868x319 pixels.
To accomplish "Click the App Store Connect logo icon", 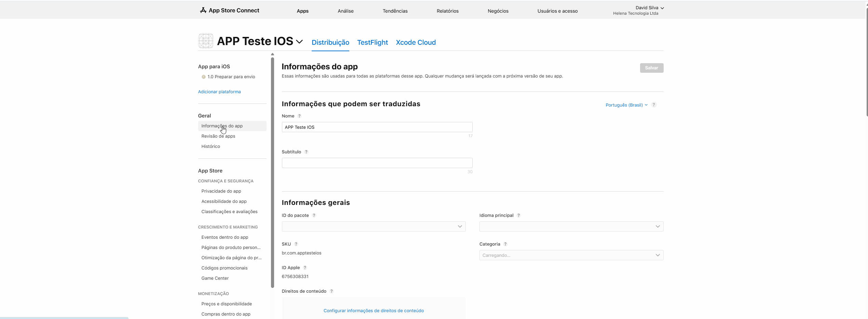I will click(x=203, y=10).
